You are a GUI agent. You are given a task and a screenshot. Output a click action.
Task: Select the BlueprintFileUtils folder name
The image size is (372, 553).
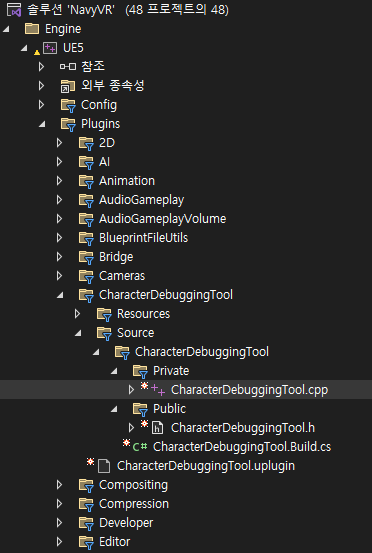(x=144, y=238)
